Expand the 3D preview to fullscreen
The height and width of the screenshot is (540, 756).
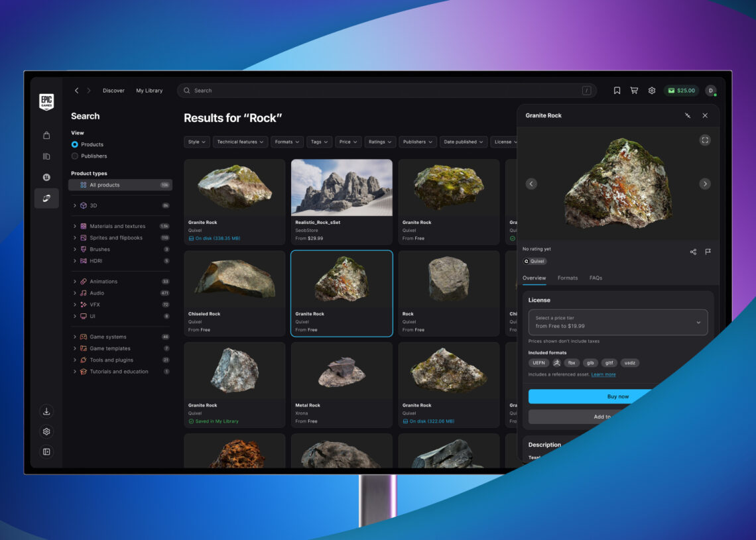click(x=705, y=140)
